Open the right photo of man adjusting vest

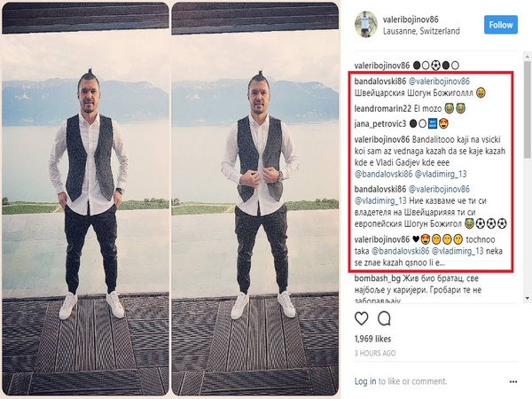tap(254, 199)
